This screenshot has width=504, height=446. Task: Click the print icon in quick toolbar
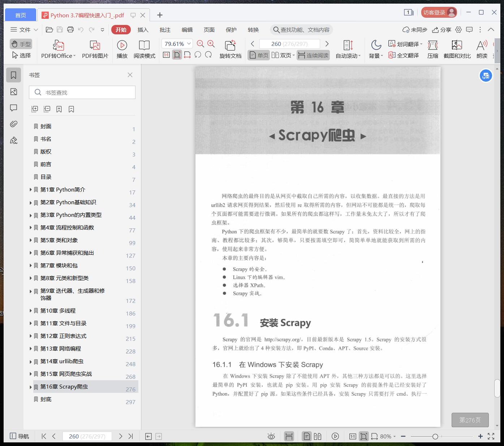pos(70,30)
